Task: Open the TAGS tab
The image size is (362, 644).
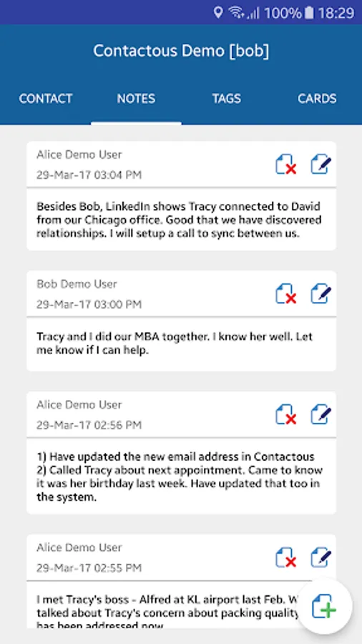Action: pyautogui.click(x=227, y=99)
